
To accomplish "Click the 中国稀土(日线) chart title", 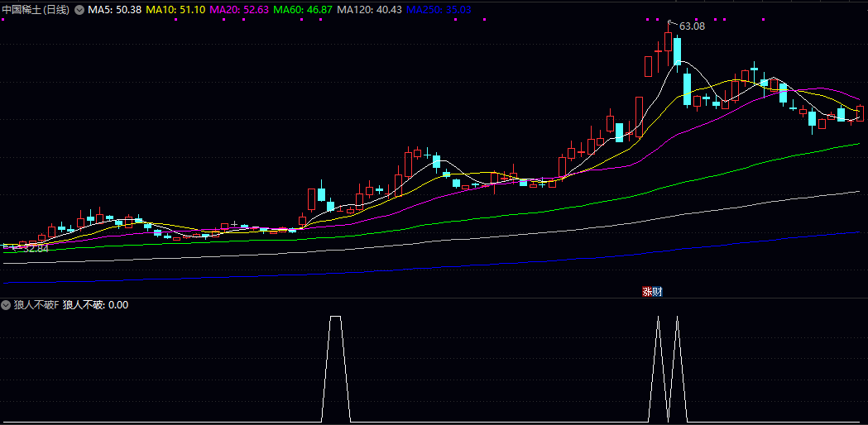I will pos(36,10).
